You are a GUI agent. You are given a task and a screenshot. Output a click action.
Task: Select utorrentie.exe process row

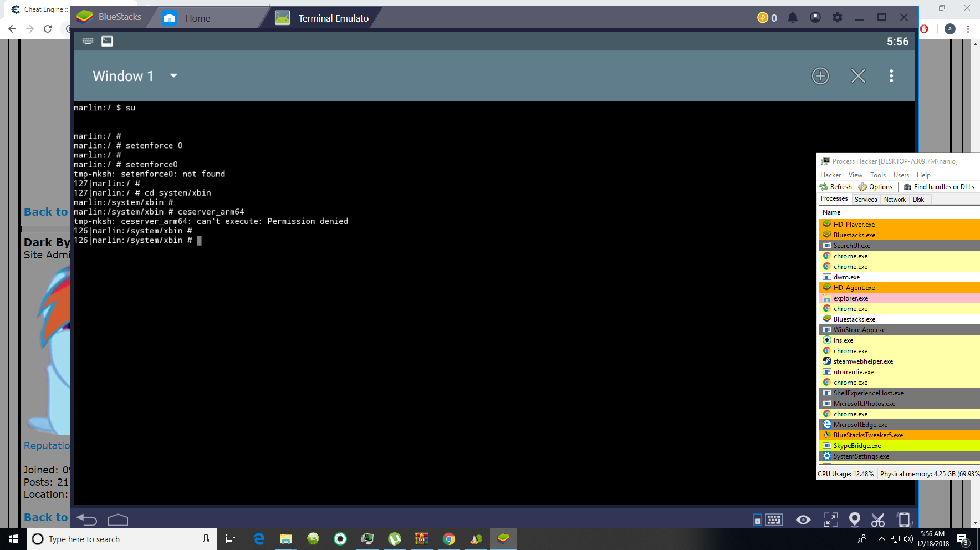[900, 372]
